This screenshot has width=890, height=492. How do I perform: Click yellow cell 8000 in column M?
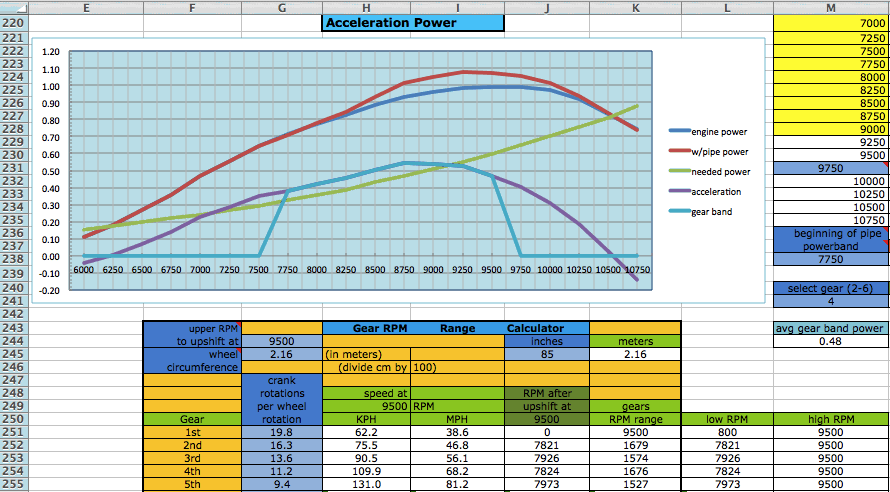click(x=832, y=77)
